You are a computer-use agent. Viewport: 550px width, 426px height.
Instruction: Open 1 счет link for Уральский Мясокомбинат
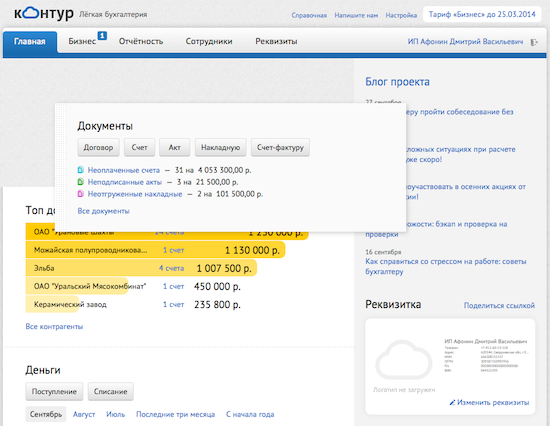[x=173, y=286]
